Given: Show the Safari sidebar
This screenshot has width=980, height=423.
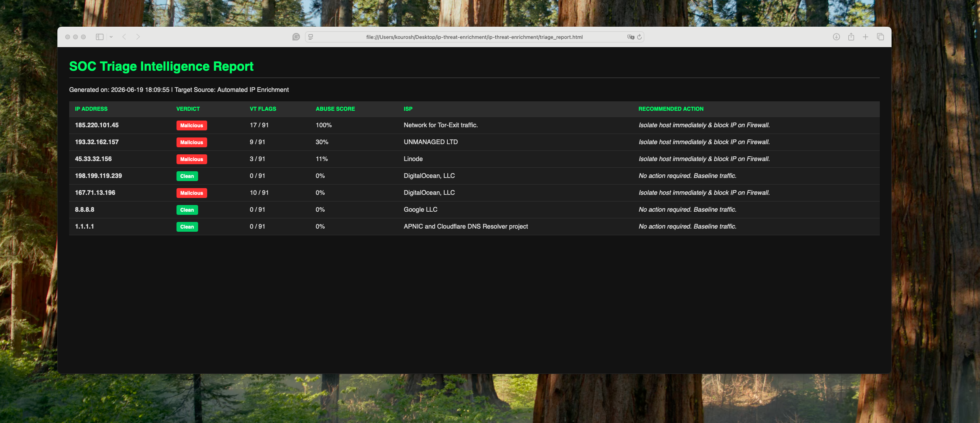Looking at the screenshot, I should tap(99, 37).
